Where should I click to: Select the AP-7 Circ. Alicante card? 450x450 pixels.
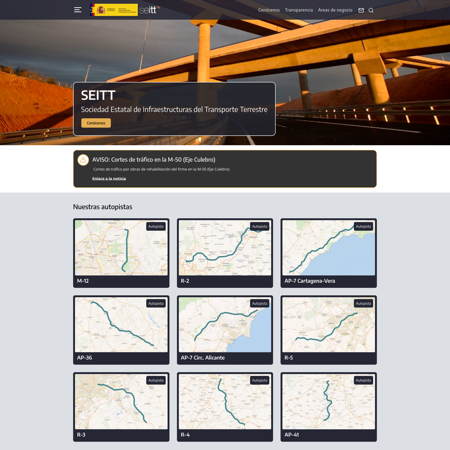(x=225, y=330)
